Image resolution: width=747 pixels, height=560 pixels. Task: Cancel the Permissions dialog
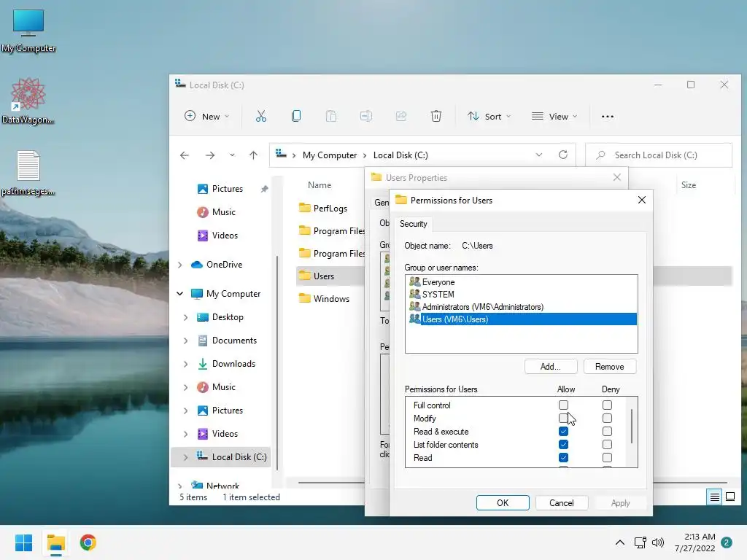562,503
